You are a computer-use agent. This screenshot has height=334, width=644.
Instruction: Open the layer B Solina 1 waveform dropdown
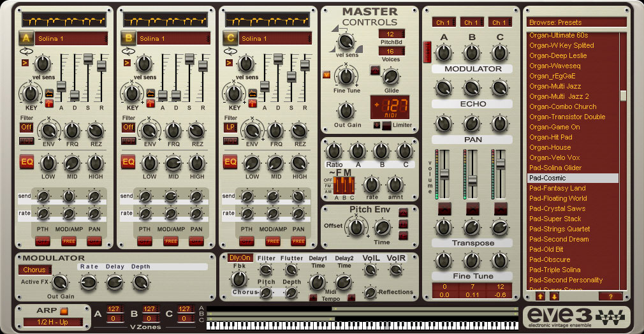pyautogui.click(x=173, y=39)
